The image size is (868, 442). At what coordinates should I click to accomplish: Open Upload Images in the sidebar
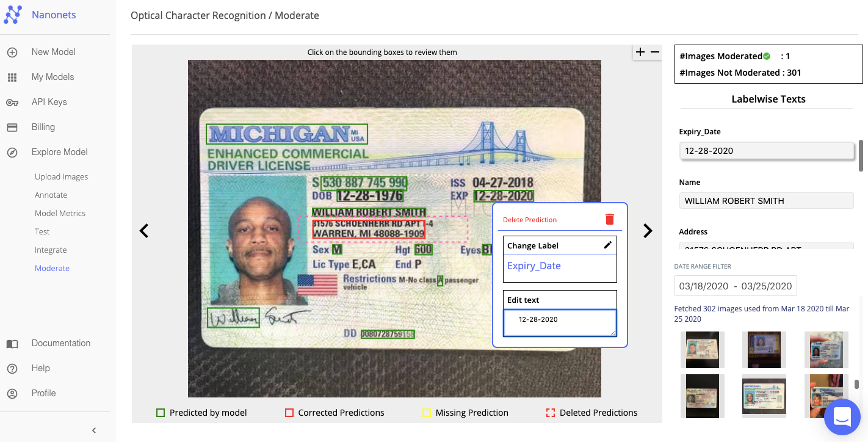click(x=61, y=176)
